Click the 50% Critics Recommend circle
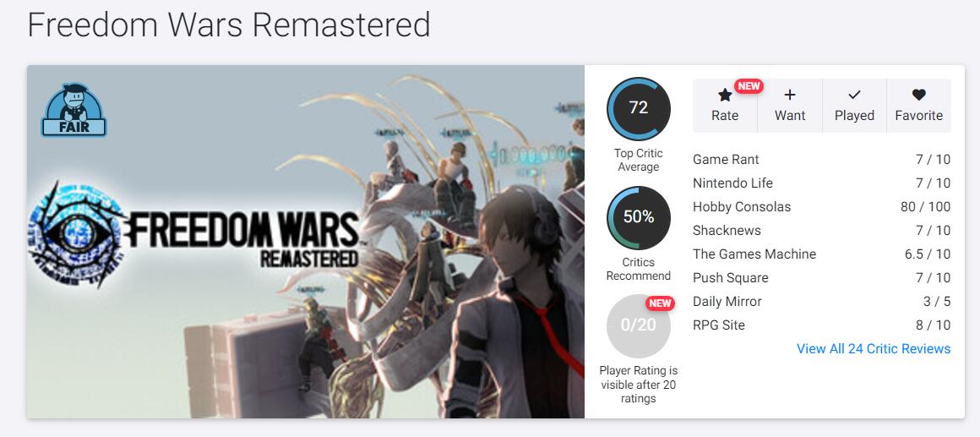 point(639,217)
